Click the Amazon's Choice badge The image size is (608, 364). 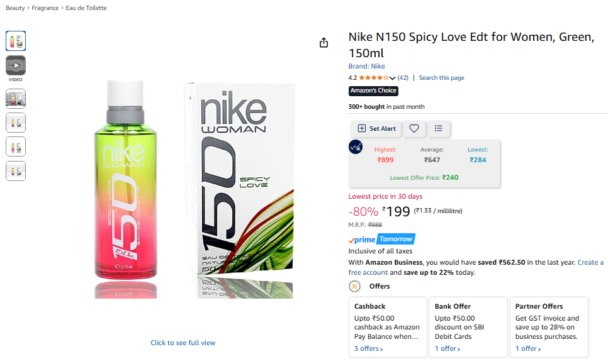(373, 91)
